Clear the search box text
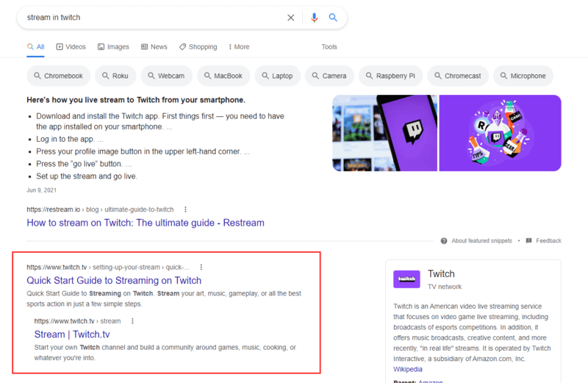Viewport: 588px width, 383px height. [x=290, y=18]
